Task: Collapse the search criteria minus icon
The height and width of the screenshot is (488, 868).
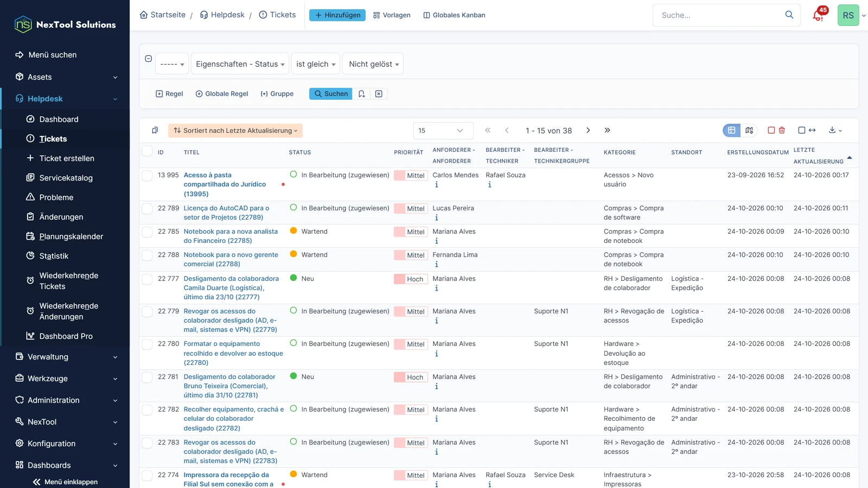Action: tap(148, 59)
